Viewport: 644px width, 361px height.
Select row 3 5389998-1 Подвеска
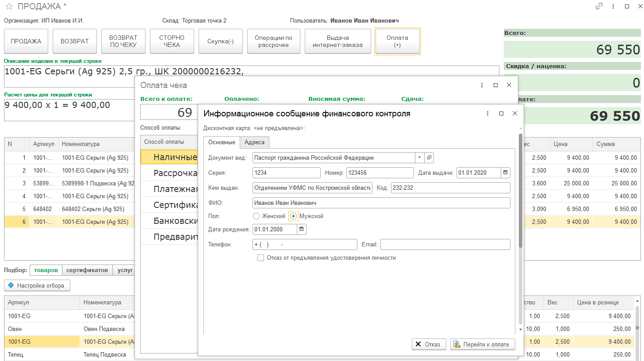point(69,183)
